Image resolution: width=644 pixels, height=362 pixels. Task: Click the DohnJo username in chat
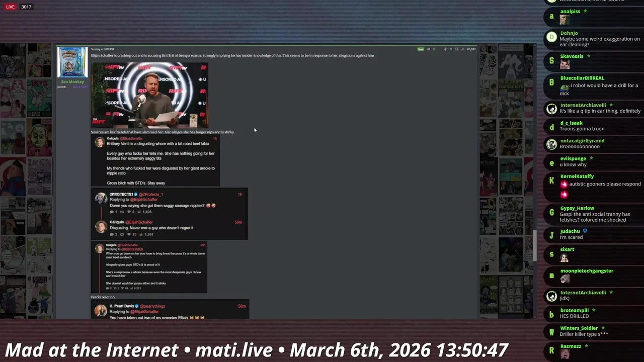click(569, 33)
